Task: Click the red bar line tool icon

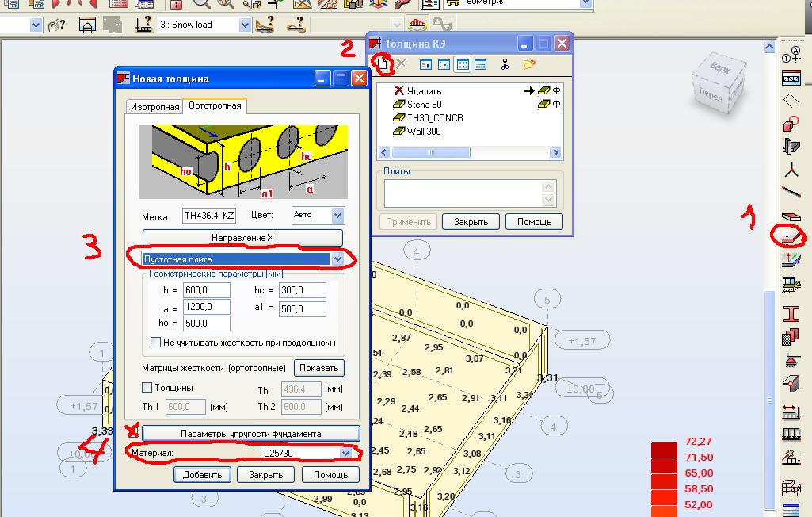Action: click(790, 191)
